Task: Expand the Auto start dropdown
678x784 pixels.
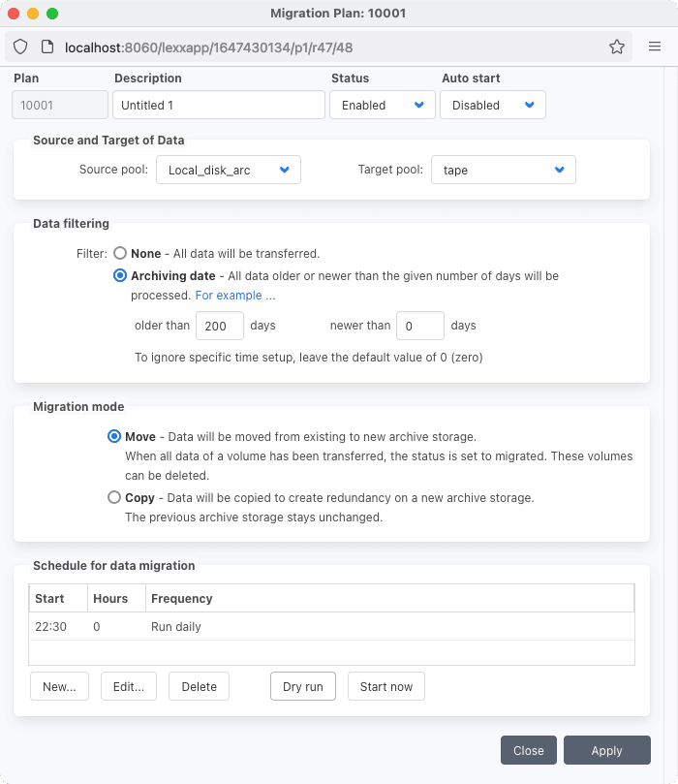Action: tap(492, 105)
